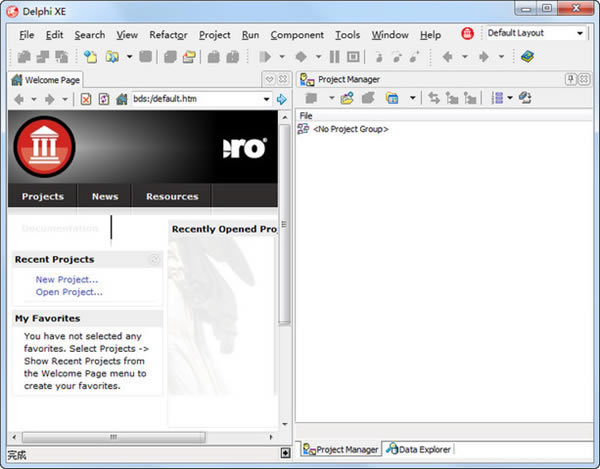The image size is (600, 469).
Task: Click the main toolbar Forward arrow
Action: pyautogui.click(x=484, y=57)
